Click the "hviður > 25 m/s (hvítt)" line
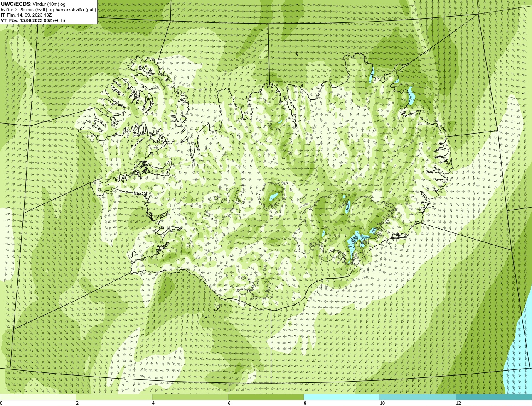 pos(48,10)
